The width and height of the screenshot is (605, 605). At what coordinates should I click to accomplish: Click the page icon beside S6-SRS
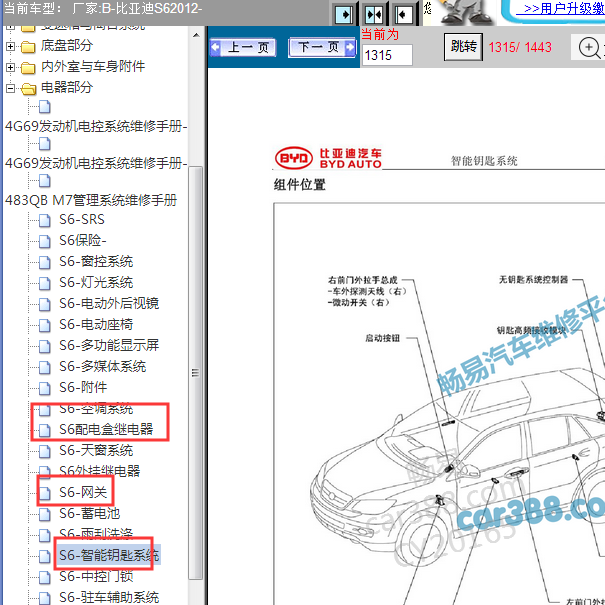click(45, 220)
